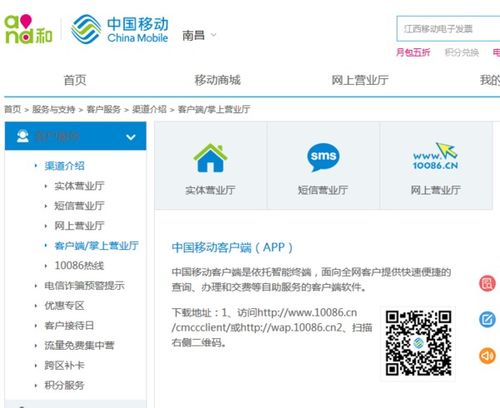Open the 移动商城 navigation tab
The image size is (500, 408).
point(217,80)
